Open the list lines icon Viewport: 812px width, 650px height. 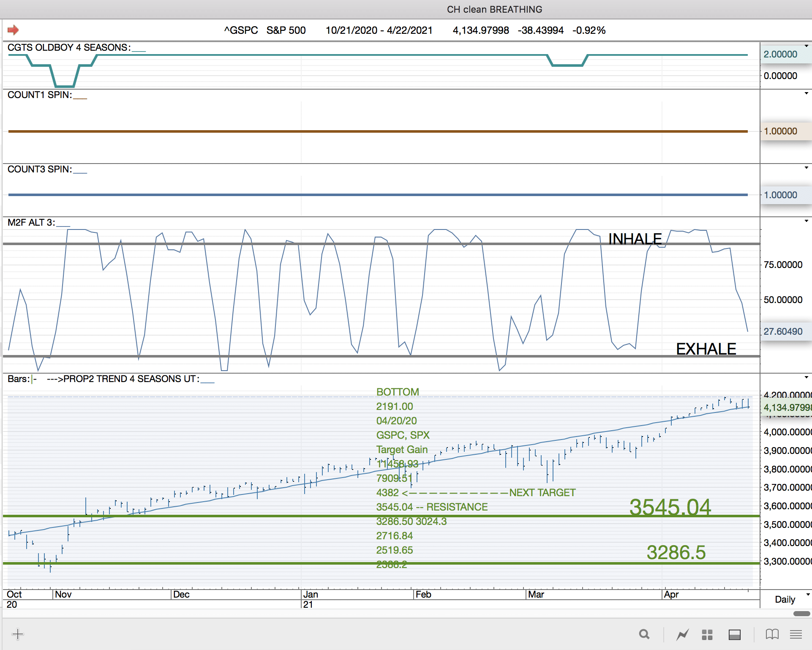796,634
